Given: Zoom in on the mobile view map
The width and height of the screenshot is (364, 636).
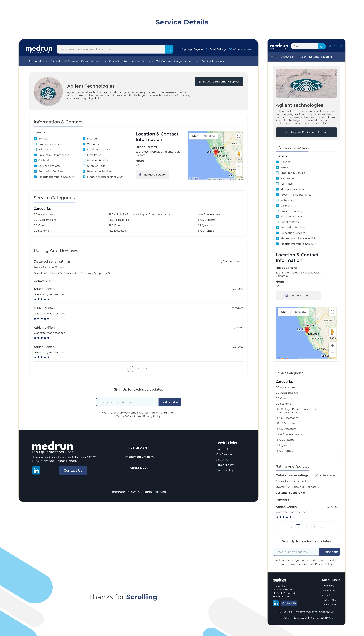Looking at the screenshot, I should click(332, 345).
